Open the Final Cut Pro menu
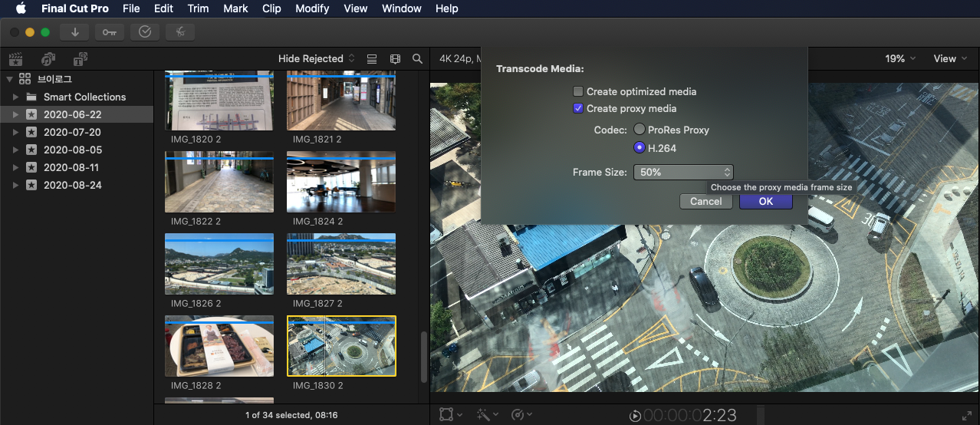Screen dimensions: 980x425 point(75,8)
